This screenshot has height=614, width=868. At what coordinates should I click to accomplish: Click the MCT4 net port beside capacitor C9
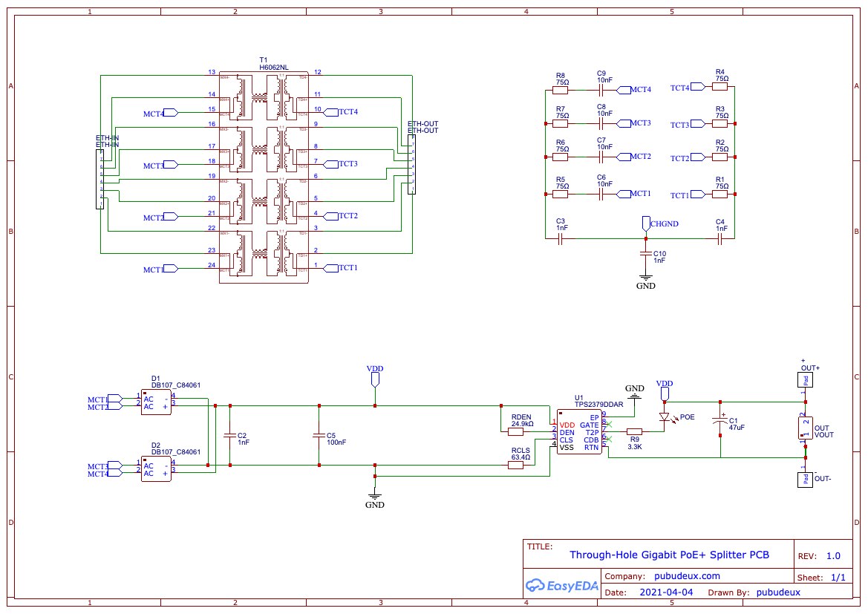tap(634, 90)
